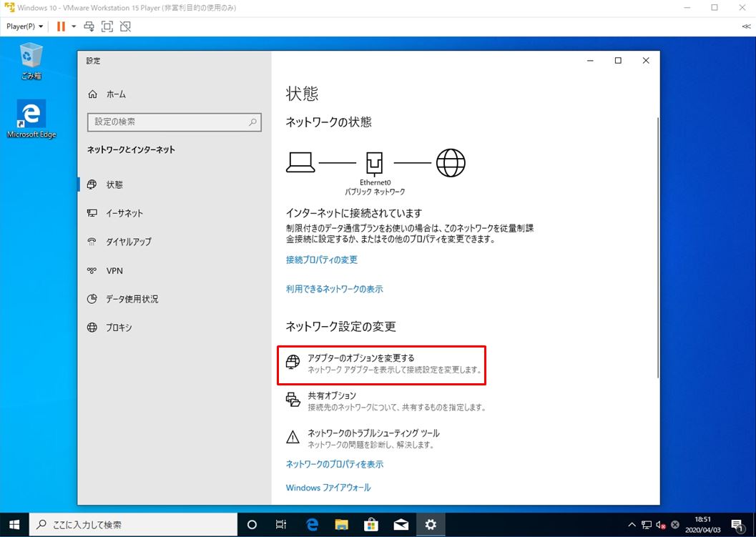
Task: Click the ホーム home icon in Settings
Action: coord(92,94)
